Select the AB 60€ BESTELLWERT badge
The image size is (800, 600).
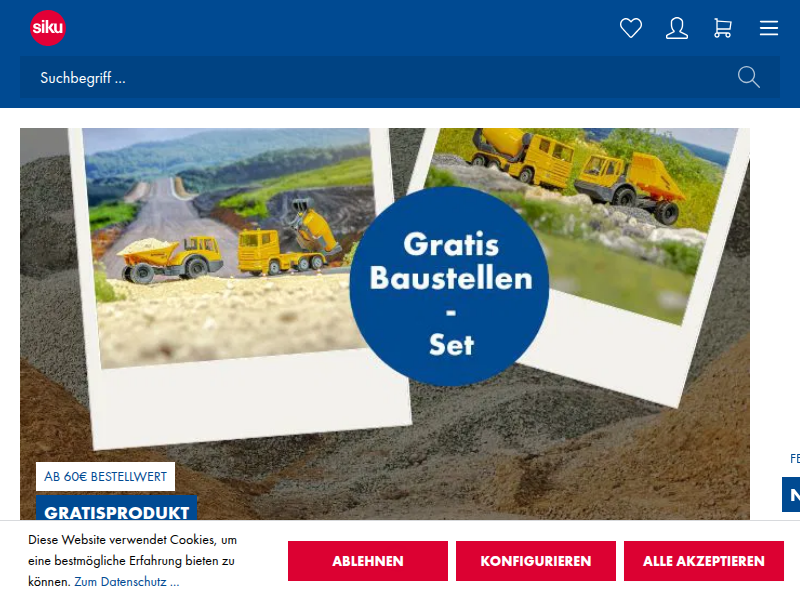(x=105, y=477)
